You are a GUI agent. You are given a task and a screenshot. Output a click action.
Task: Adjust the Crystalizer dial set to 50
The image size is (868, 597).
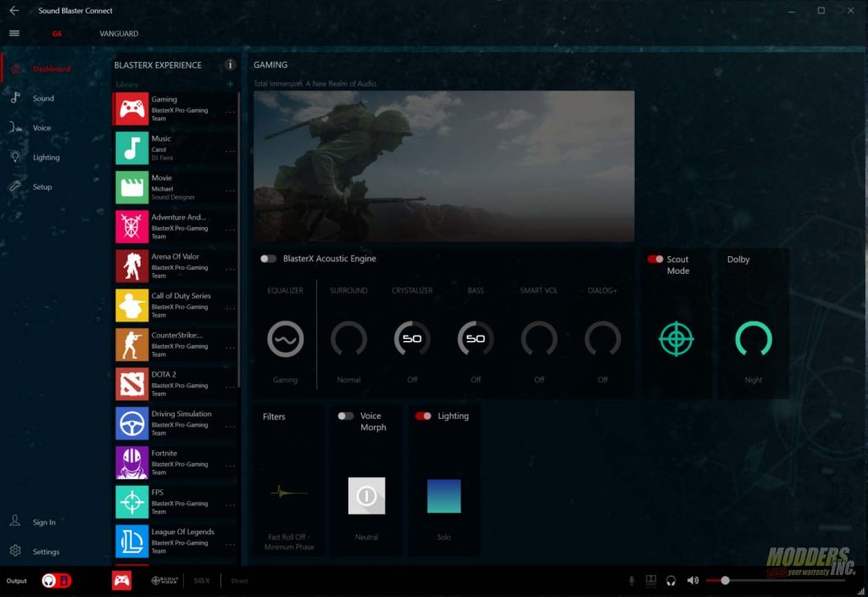coord(412,339)
